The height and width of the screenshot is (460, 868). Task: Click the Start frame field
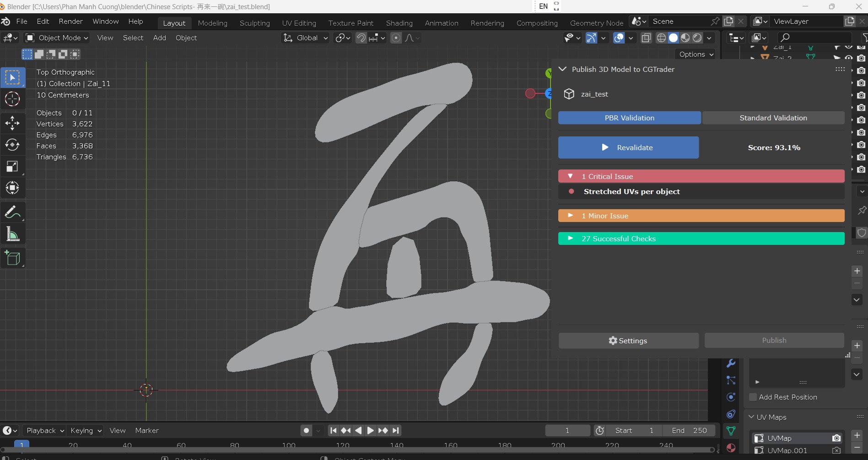(x=634, y=430)
